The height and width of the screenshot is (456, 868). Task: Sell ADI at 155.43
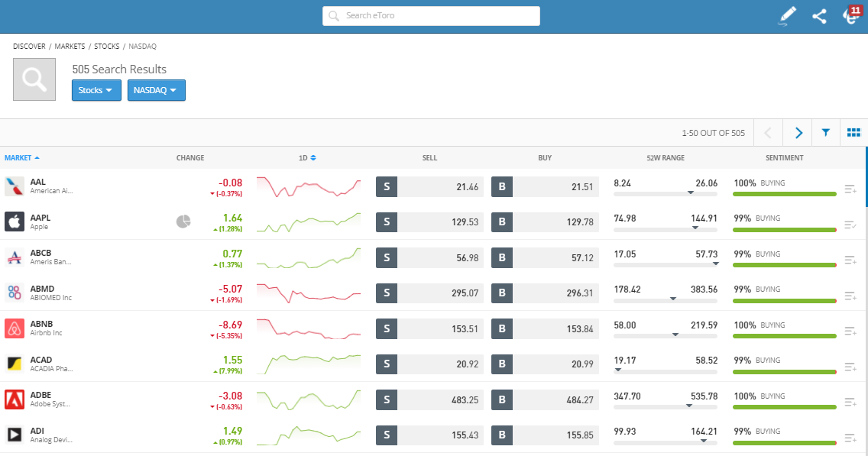(429, 435)
